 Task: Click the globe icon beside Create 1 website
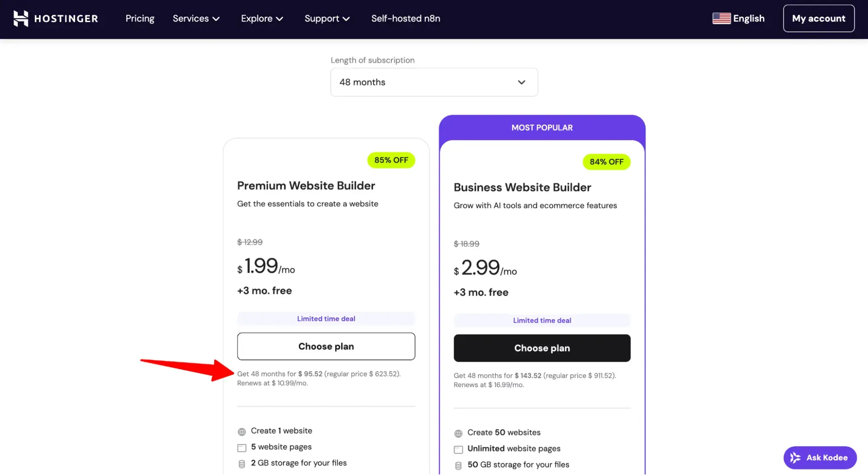click(x=241, y=431)
